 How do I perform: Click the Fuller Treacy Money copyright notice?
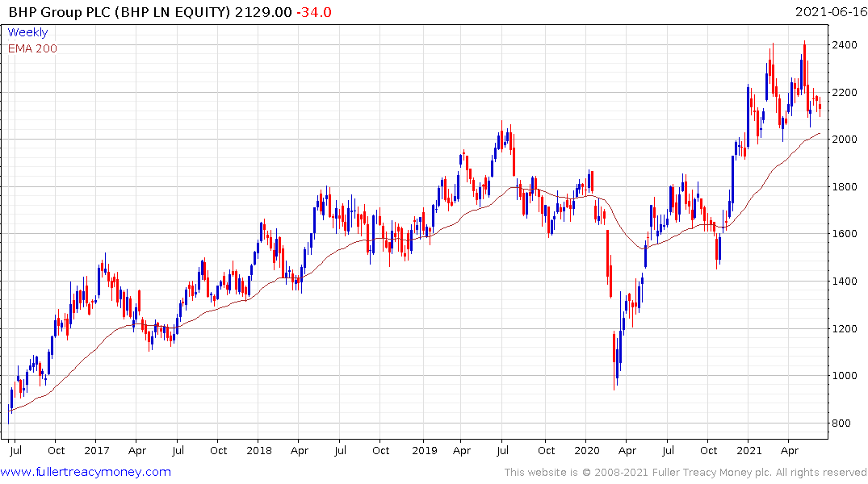pos(686,473)
